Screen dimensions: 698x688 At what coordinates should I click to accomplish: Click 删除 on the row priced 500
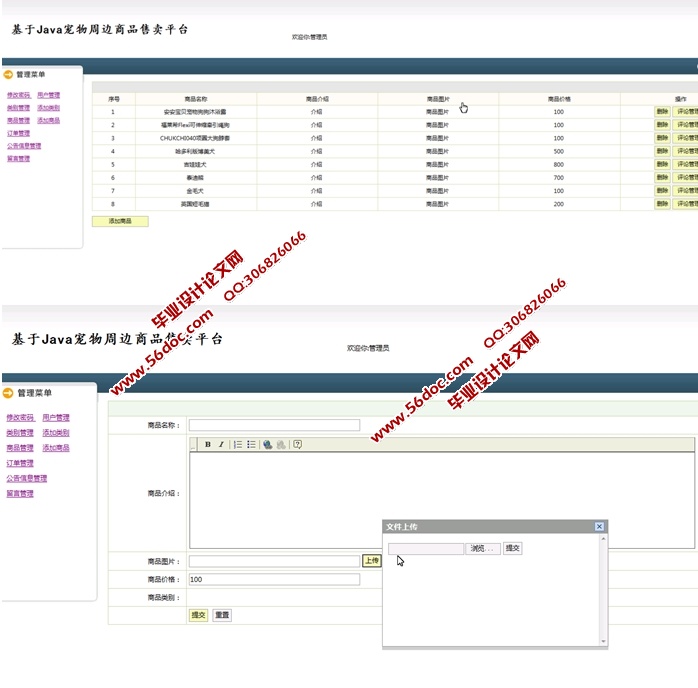click(x=662, y=151)
